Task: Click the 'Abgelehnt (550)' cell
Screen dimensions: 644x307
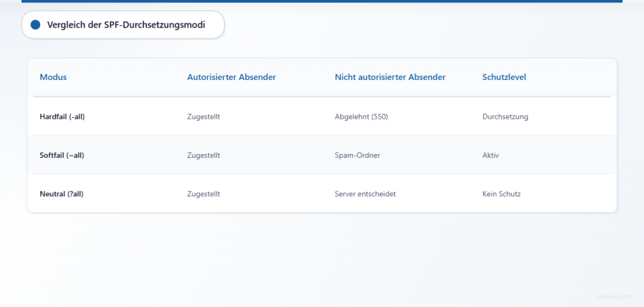Action: 362,117
